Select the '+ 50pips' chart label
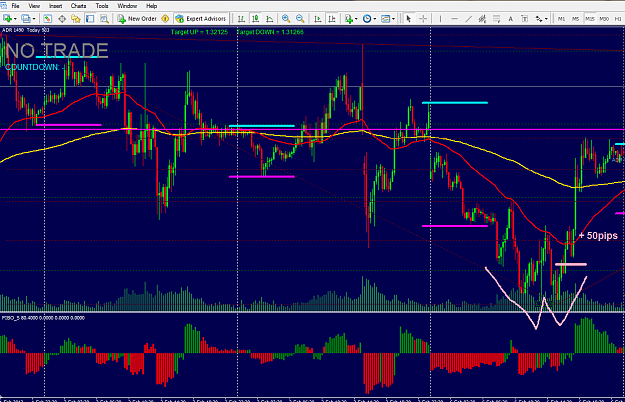Viewport: 625px width, 402px height. [x=598, y=236]
